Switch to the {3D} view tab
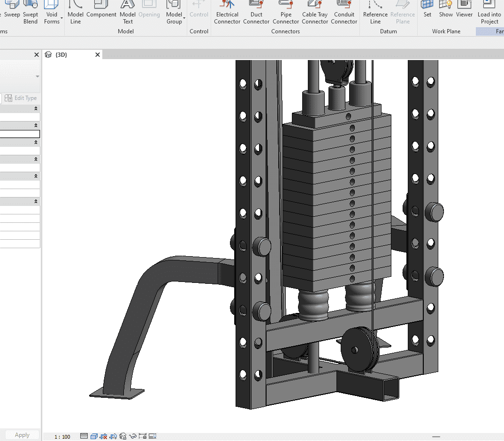This screenshot has height=441, width=504. (x=61, y=55)
